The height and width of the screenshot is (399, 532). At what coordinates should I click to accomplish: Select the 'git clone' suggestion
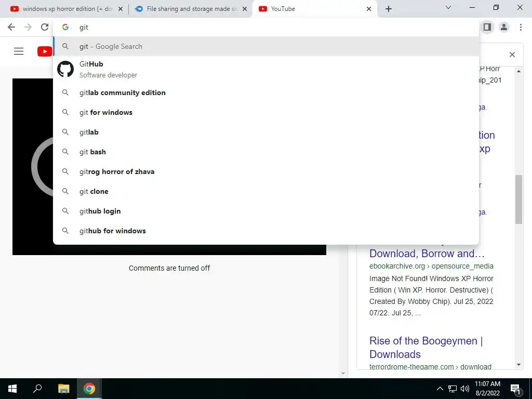(266, 191)
